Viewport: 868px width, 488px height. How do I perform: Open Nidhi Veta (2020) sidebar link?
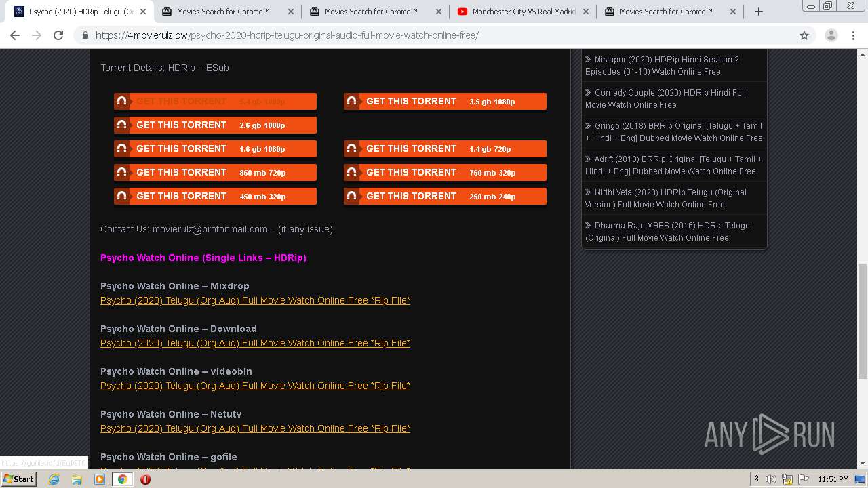click(666, 198)
